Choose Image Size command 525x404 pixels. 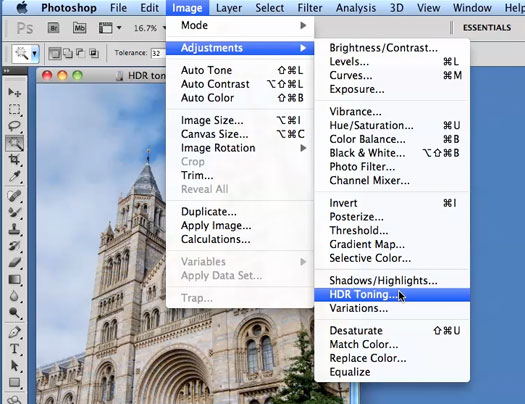pyautogui.click(x=240, y=120)
